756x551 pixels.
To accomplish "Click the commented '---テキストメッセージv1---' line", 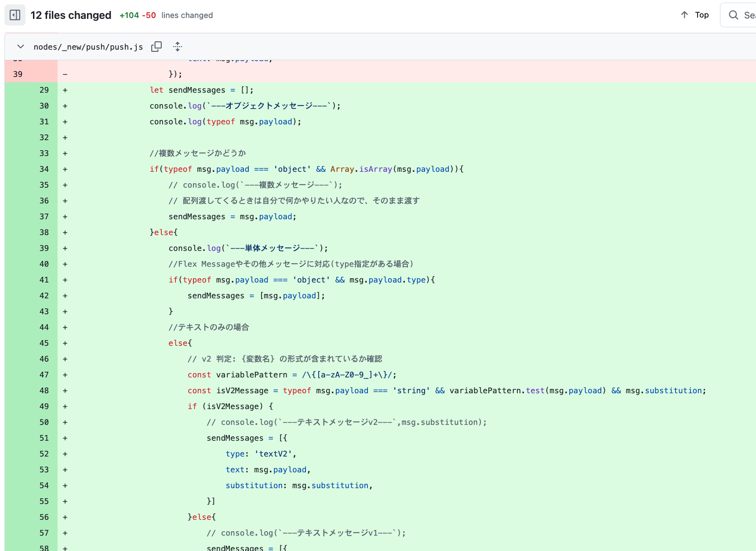I will pyautogui.click(x=306, y=533).
